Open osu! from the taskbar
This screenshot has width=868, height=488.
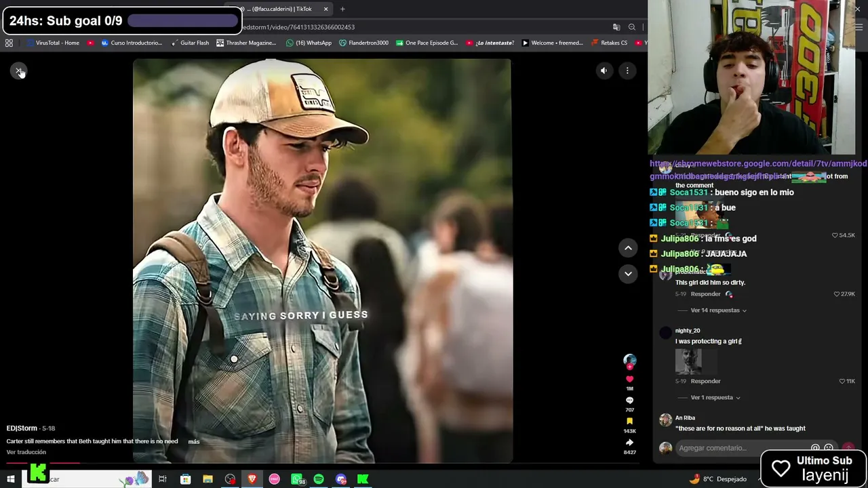(x=275, y=479)
